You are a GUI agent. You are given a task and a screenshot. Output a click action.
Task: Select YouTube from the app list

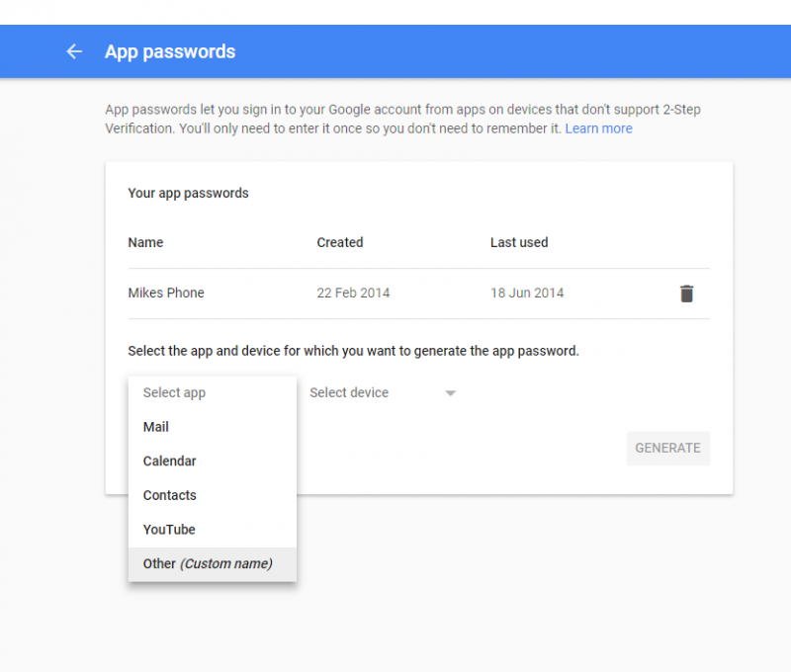pyautogui.click(x=169, y=529)
